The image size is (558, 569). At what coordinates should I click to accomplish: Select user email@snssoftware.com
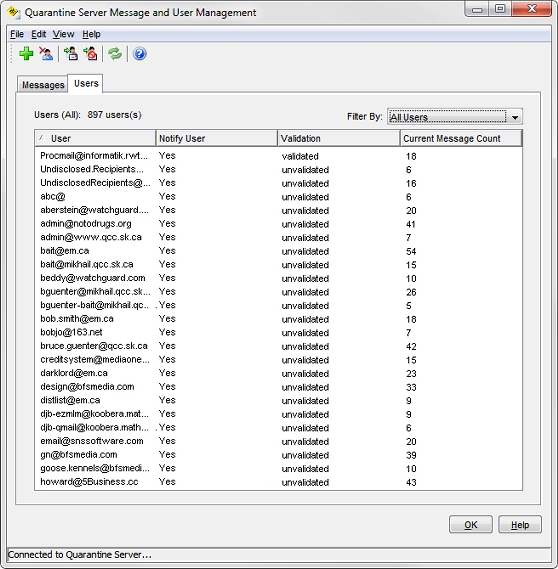pos(279,441)
